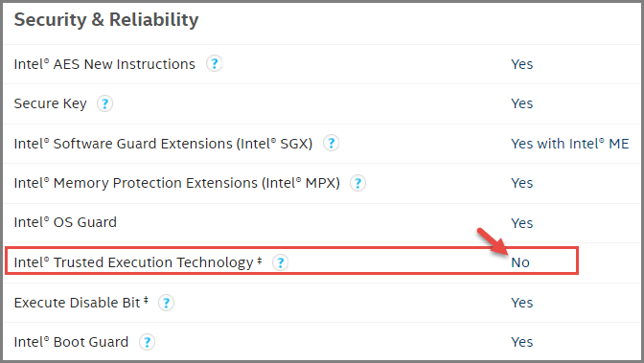Select the Security & Reliability heading
The height and width of the screenshot is (363, 644).
pos(106,20)
